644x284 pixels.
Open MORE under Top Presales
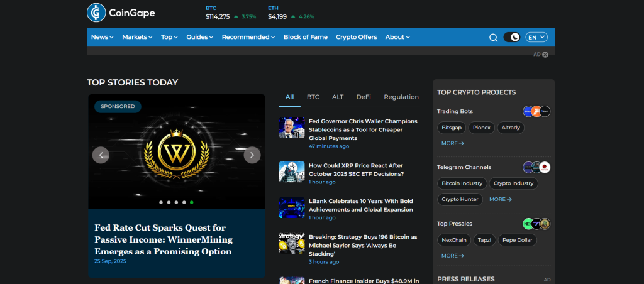click(453, 256)
